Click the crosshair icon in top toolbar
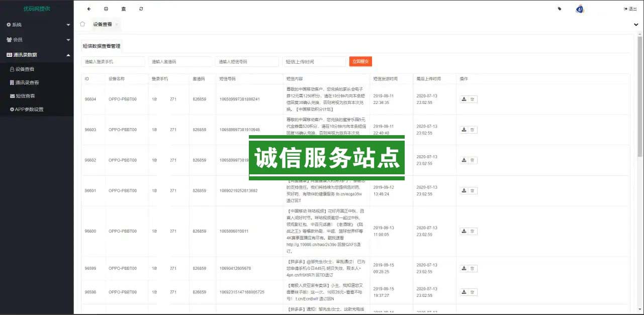This screenshot has height=315, width=644. (x=106, y=9)
